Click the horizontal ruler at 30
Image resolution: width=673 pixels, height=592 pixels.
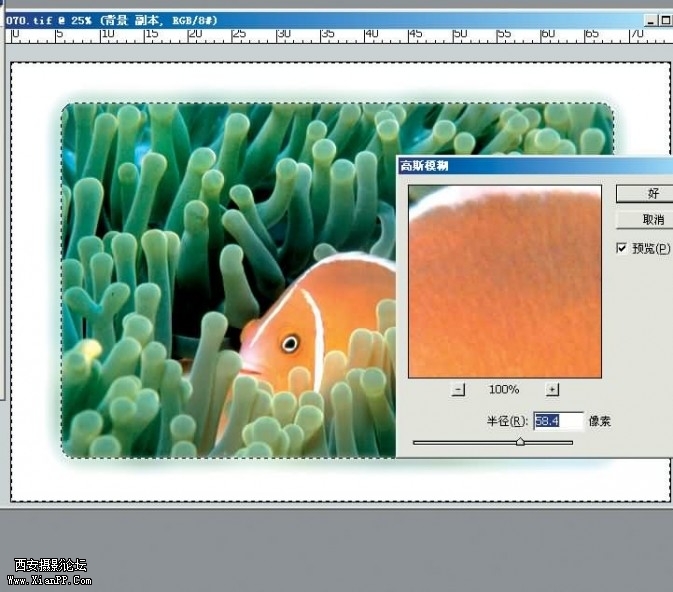[x=284, y=34]
